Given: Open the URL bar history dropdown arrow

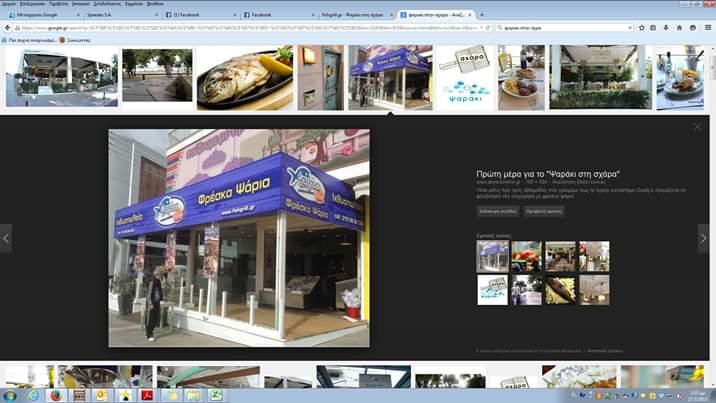Looking at the screenshot, I should click(x=481, y=28).
